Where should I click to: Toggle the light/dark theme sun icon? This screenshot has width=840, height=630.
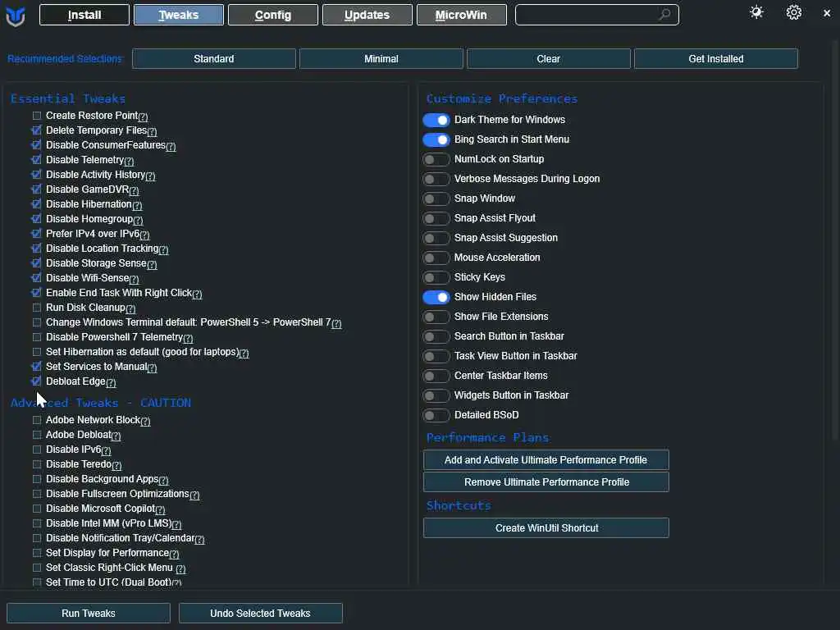tap(756, 13)
